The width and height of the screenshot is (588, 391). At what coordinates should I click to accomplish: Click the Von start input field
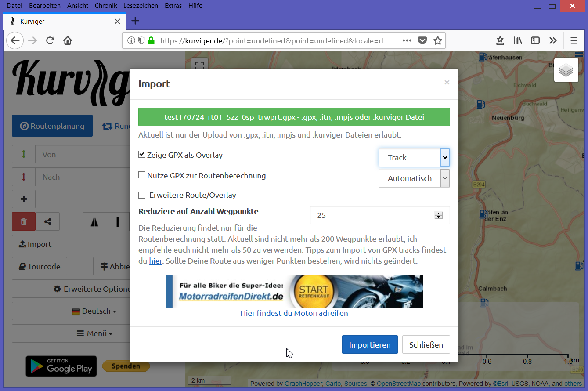pos(83,154)
